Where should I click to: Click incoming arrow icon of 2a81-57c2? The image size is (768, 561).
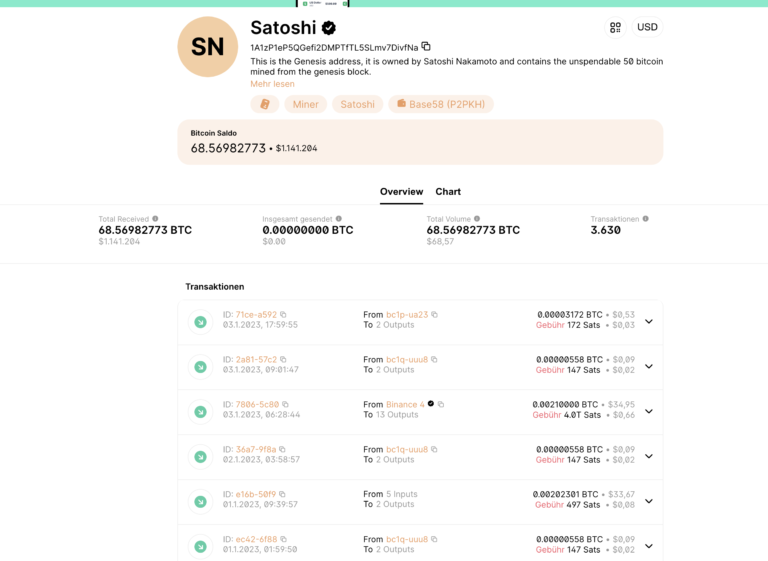(200, 367)
